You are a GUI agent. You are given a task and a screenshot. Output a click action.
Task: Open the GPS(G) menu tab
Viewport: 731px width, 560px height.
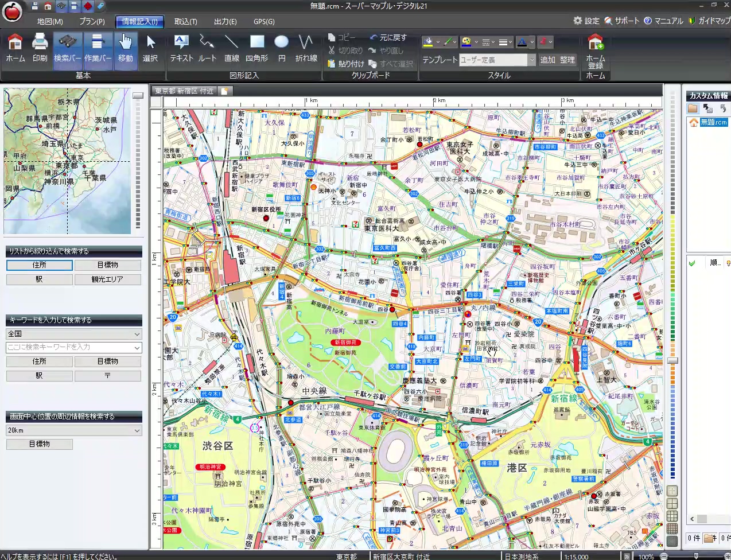pos(264,21)
